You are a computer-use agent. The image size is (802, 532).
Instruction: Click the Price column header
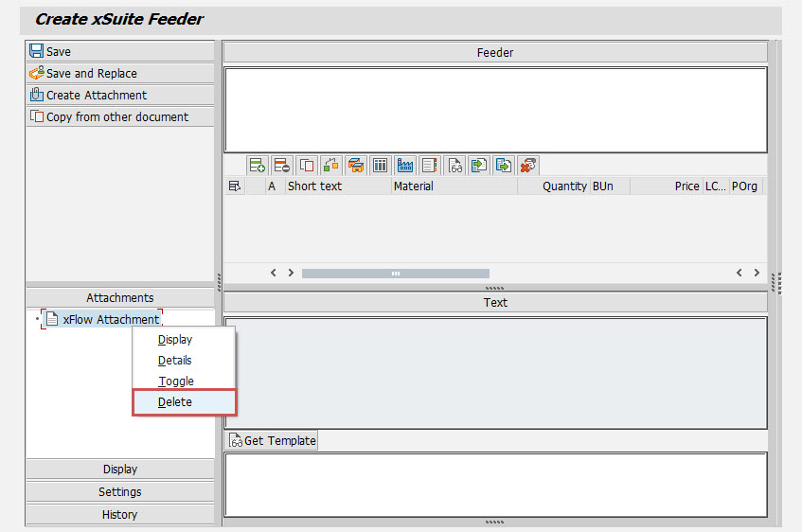[666, 186]
